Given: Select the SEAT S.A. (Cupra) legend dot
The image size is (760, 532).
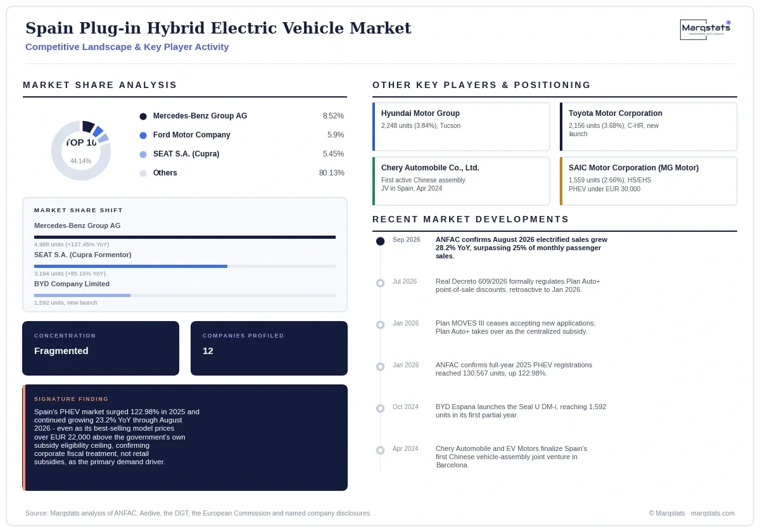Looking at the screenshot, I should (143, 155).
